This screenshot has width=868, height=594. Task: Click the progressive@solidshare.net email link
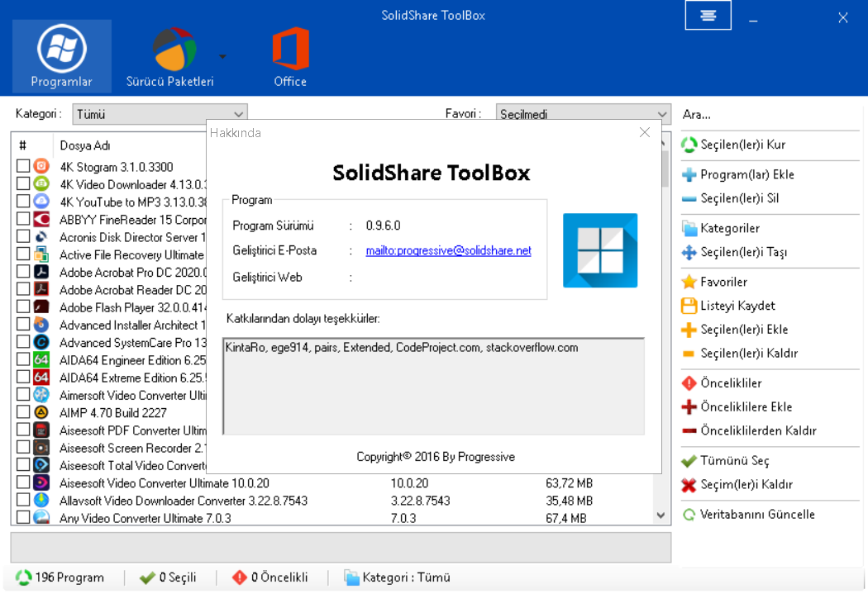(x=448, y=251)
